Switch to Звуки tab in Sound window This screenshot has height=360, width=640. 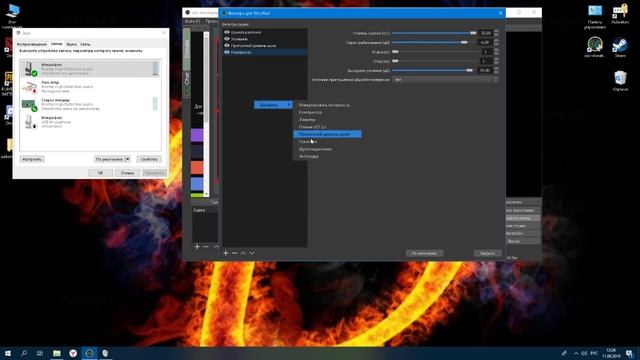tap(71, 44)
